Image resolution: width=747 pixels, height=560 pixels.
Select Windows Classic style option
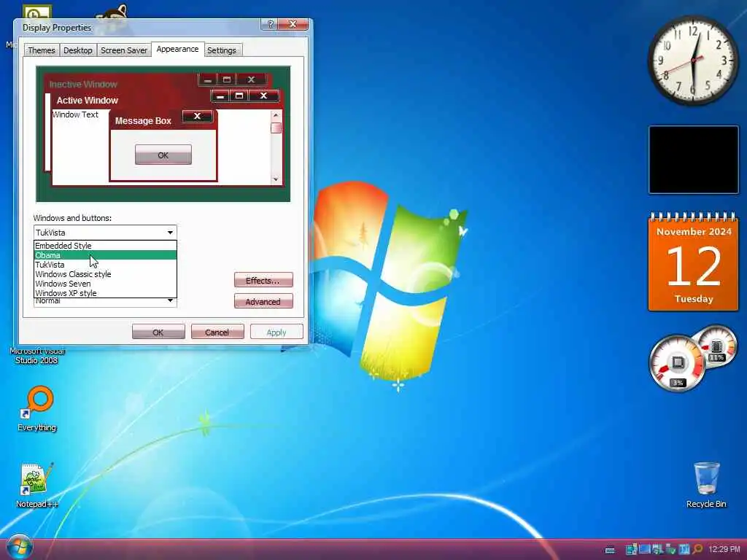click(x=105, y=274)
